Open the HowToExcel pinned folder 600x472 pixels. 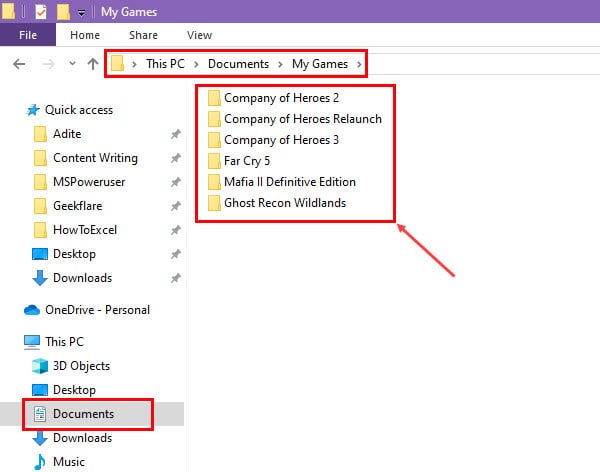(85, 230)
